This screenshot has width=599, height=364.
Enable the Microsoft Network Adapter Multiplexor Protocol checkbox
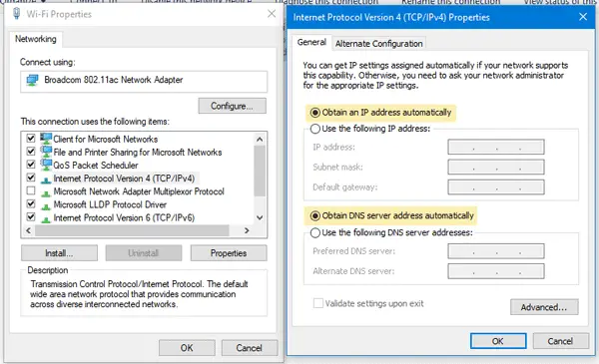pos(31,190)
